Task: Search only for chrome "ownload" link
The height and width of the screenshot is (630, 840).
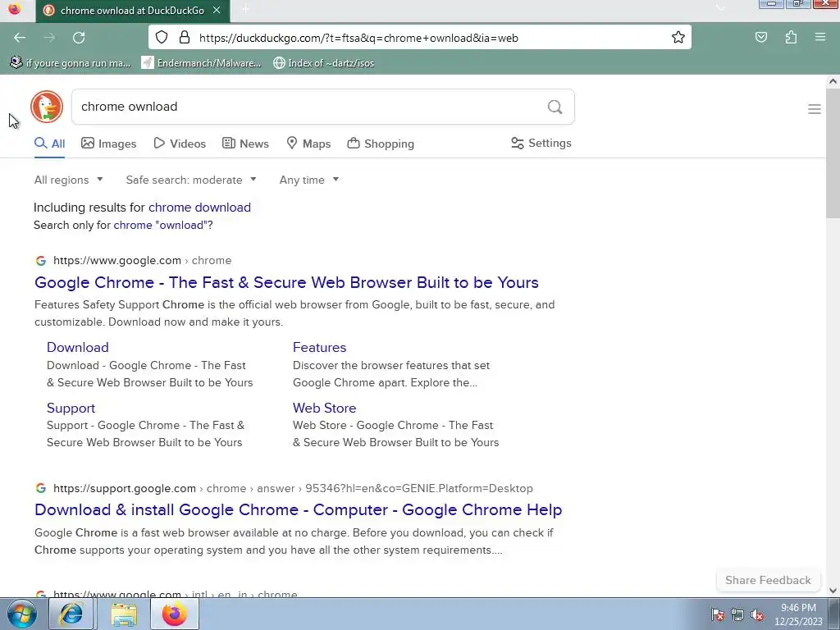Action: tap(160, 225)
